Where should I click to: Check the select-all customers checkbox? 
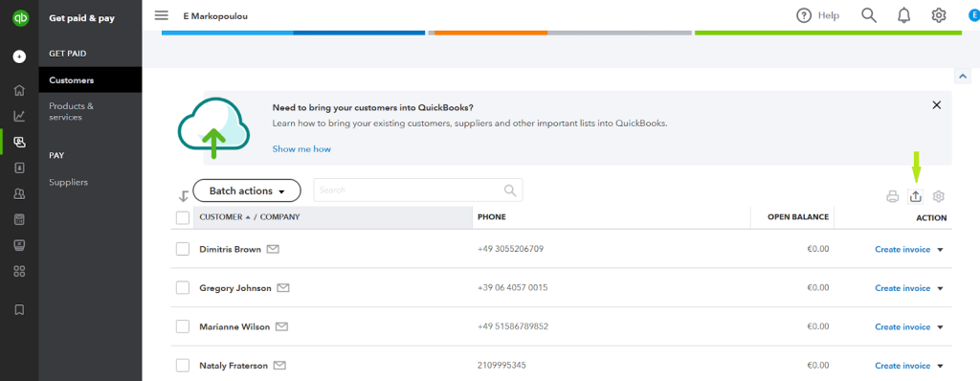183,217
